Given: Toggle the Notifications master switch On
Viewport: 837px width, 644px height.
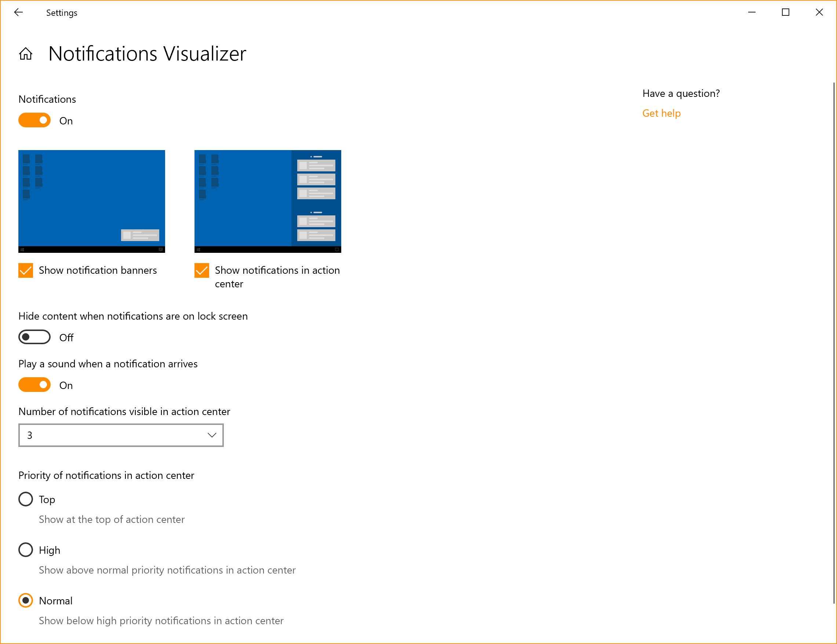Looking at the screenshot, I should 34,121.
